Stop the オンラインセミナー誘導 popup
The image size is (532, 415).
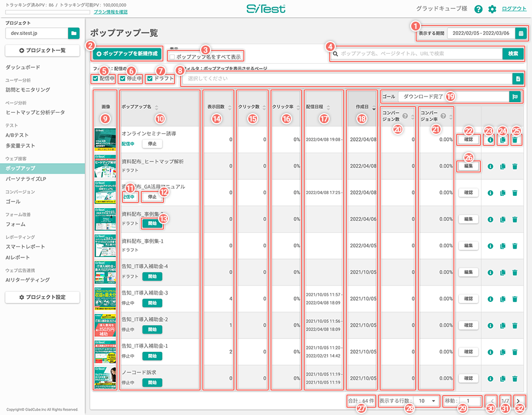(152, 144)
